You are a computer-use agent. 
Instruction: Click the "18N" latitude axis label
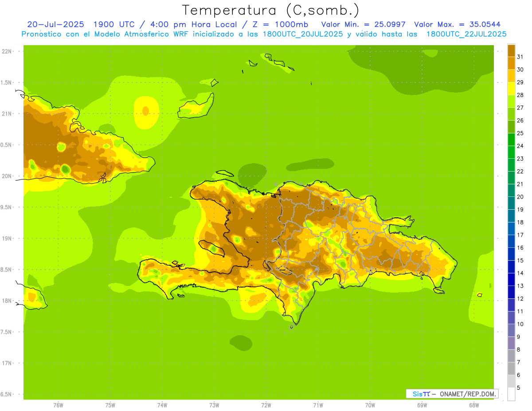pos(7,301)
